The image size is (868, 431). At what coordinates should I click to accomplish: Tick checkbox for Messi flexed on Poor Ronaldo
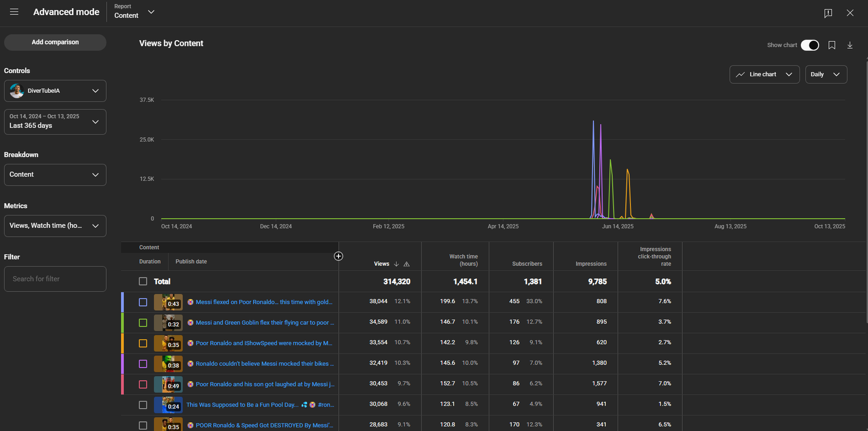143,302
